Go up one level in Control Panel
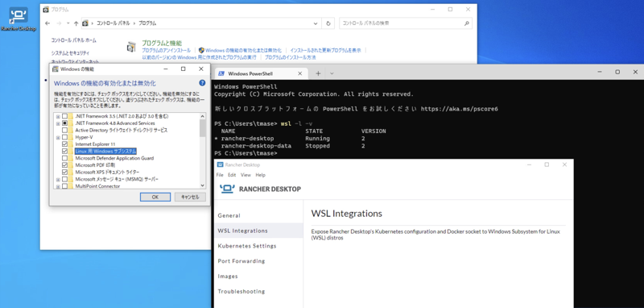 [x=76, y=23]
